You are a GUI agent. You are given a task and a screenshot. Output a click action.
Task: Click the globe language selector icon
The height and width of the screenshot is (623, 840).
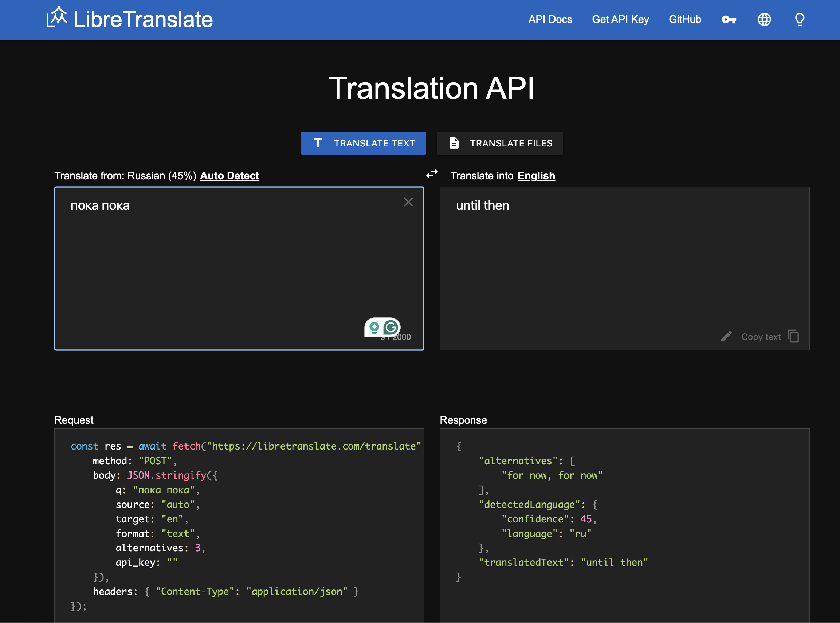point(764,20)
